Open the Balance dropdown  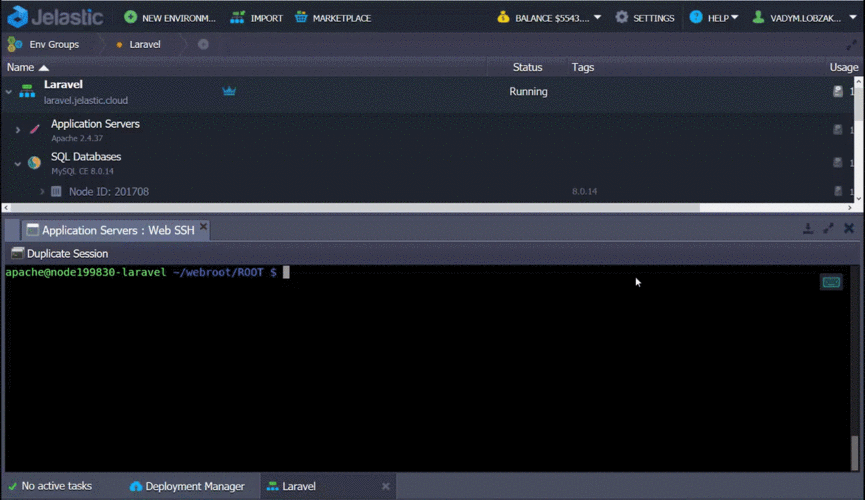(x=549, y=18)
